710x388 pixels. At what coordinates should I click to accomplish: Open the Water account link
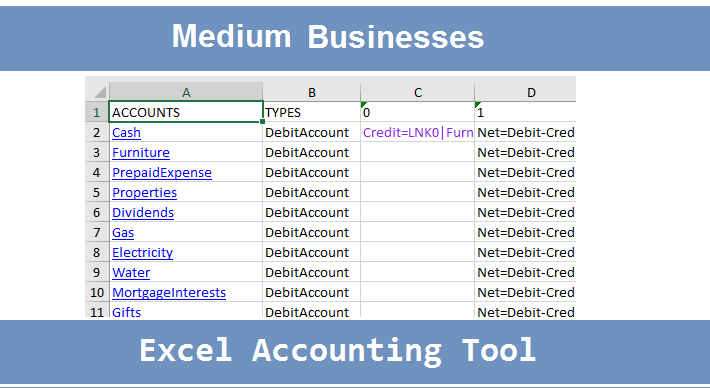tap(131, 272)
